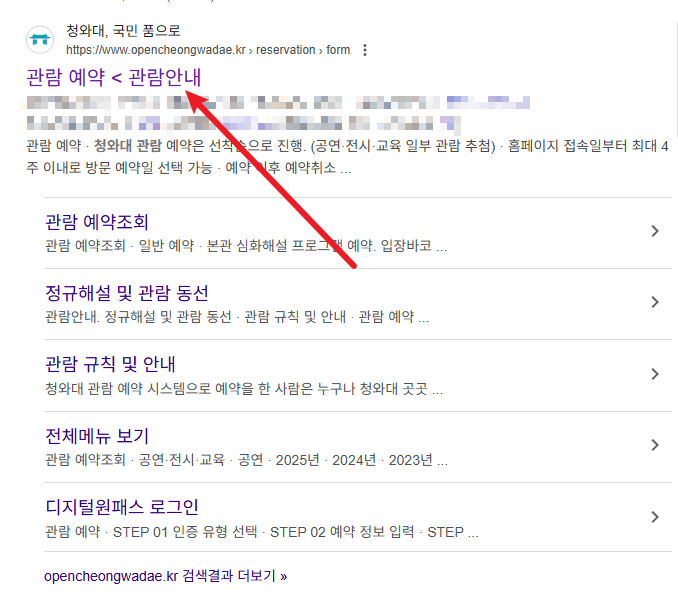The height and width of the screenshot is (609, 678).
Task: Click 'opencheongwadae.kr 검색결과 더보기' link
Action: tap(166, 576)
